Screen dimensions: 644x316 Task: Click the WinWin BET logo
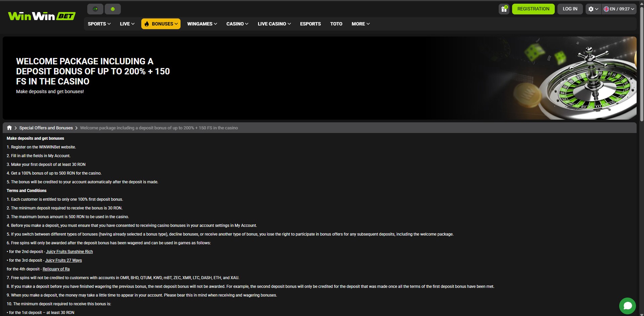(42, 16)
